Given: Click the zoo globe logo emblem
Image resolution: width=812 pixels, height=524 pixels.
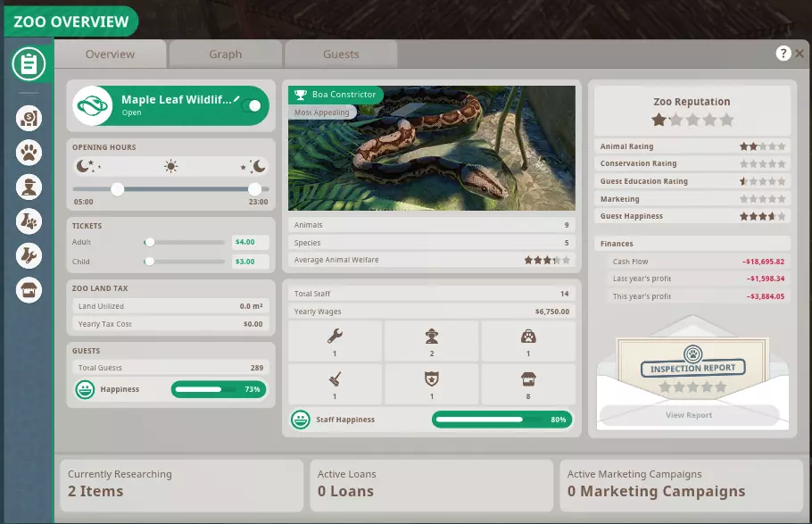Looking at the screenshot, I should [x=93, y=105].
